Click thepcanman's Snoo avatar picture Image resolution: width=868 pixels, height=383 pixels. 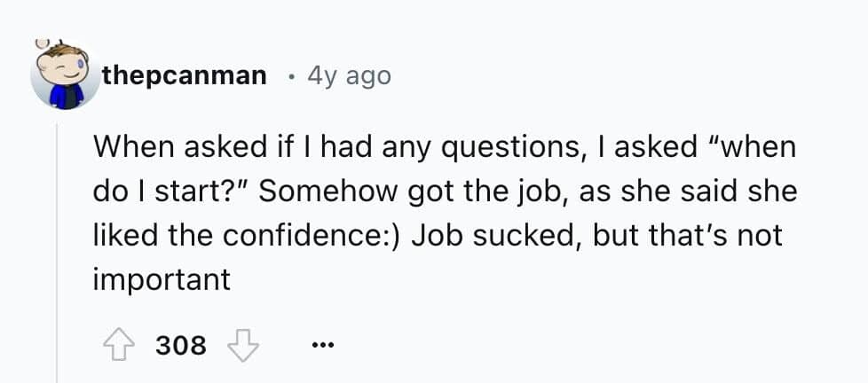click(64, 77)
